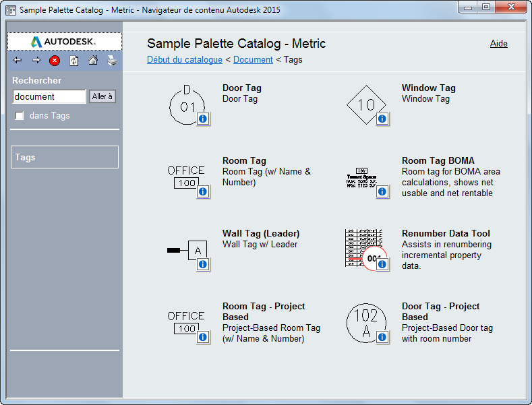Click the red stop icon
Image resolution: width=532 pixels, height=405 pixels.
coord(55,61)
